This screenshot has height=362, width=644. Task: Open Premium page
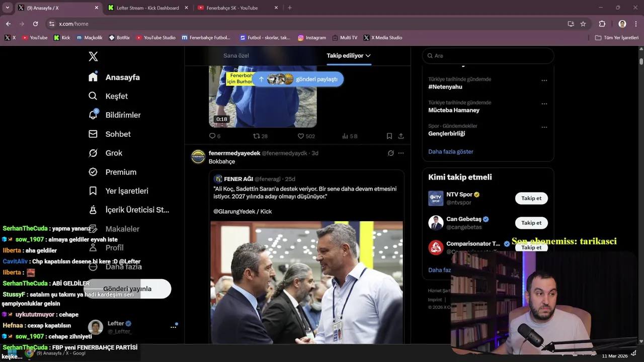tap(112, 172)
